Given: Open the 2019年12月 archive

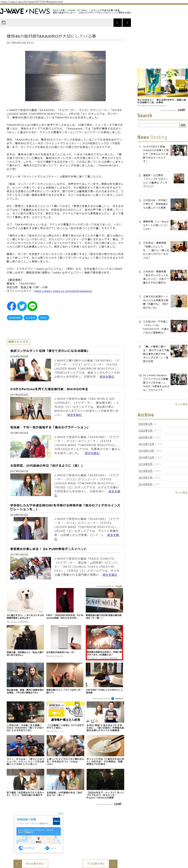Looking at the screenshot, I should tap(146, 444).
